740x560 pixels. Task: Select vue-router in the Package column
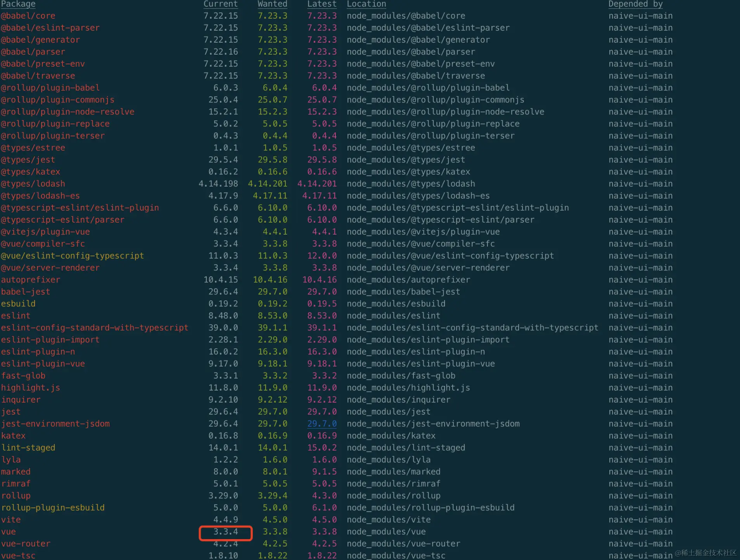(x=26, y=544)
